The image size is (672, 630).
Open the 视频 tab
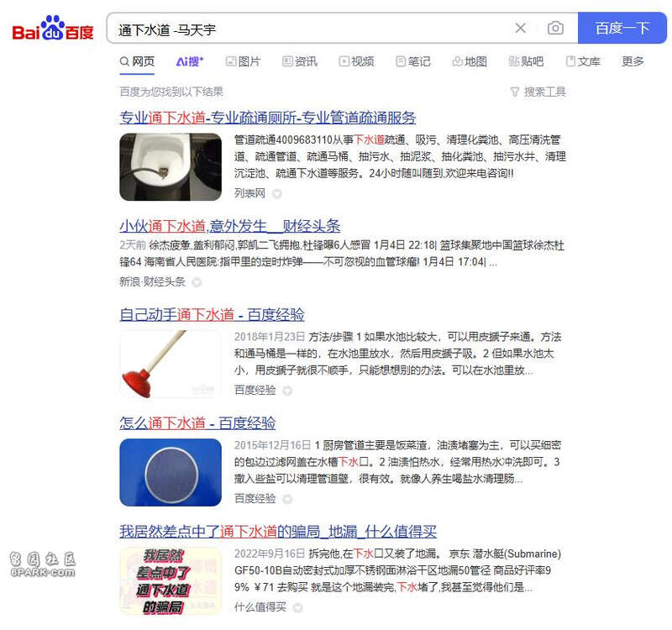(356, 61)
